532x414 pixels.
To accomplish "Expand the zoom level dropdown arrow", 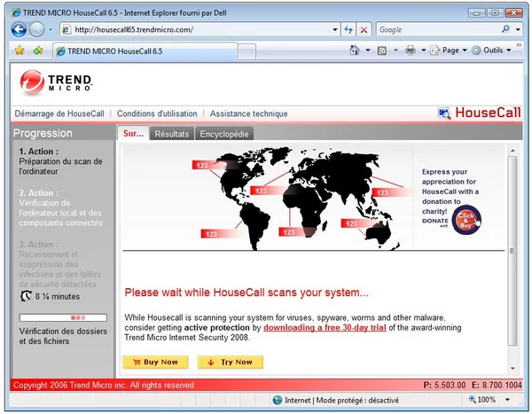I will click(507, 400).
